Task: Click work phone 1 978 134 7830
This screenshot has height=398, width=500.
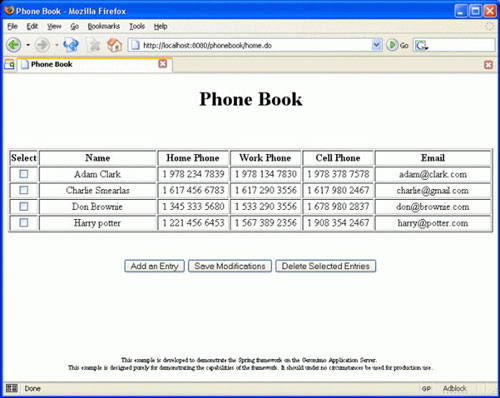Action: (266, 174)
